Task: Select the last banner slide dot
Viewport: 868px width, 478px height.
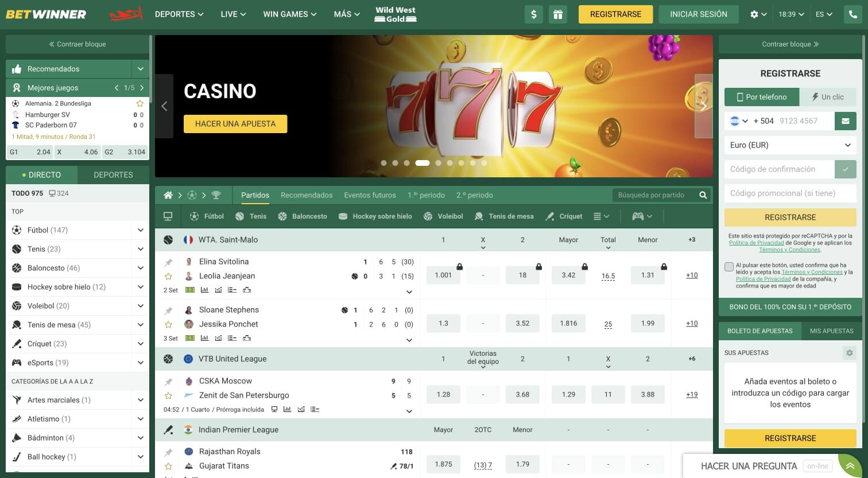Action: [x=484, y=163]
